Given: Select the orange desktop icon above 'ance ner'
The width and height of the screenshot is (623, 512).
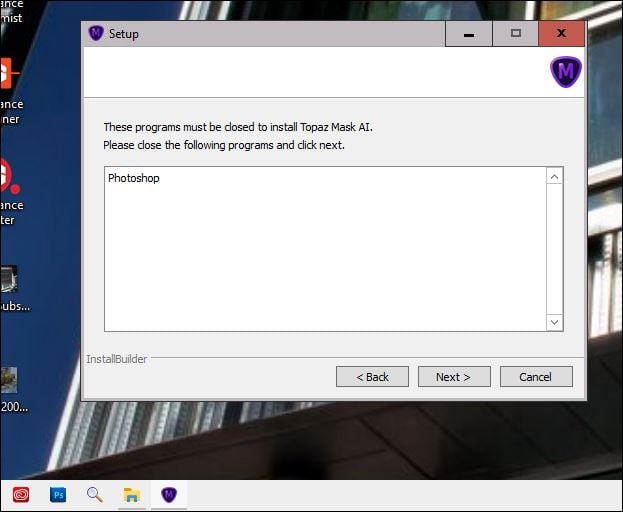Looking at the screenshot, I should click(x=9, y=73).
